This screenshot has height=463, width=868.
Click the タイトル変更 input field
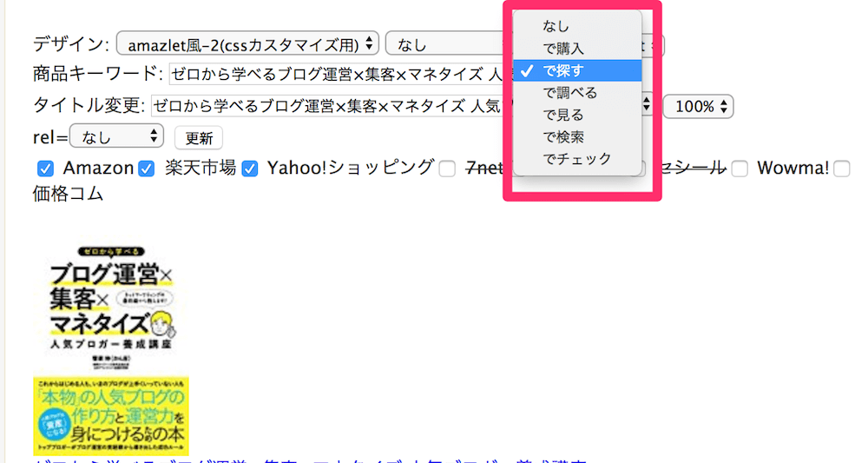tap(327, 105)
